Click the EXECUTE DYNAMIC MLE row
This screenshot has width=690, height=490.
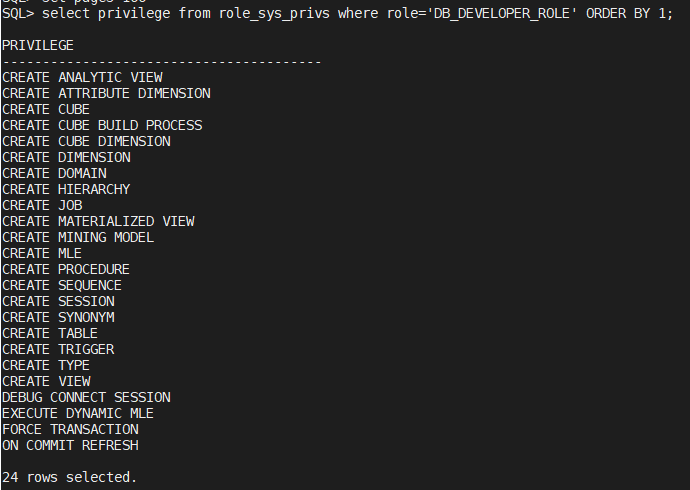pyautogui.click(x=78, y=413)
